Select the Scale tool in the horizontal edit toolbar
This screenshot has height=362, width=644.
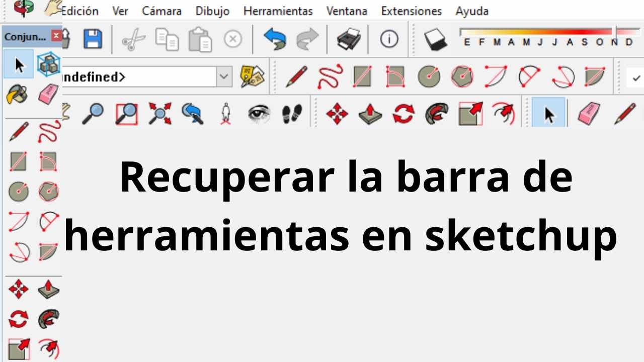tap(470, 114)
